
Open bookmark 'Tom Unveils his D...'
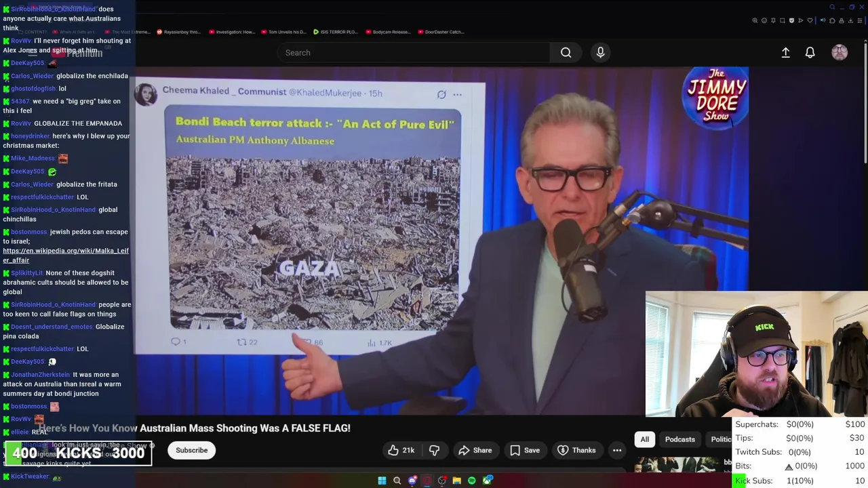click(x=283, y=32)
